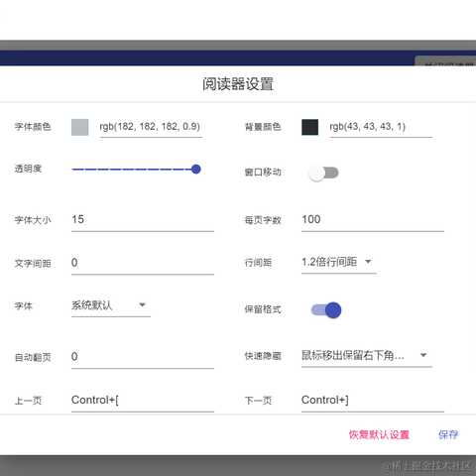476x476 pixels.
Task: Click the background color (背景颜色) swatch
Action: coord(310,127)
